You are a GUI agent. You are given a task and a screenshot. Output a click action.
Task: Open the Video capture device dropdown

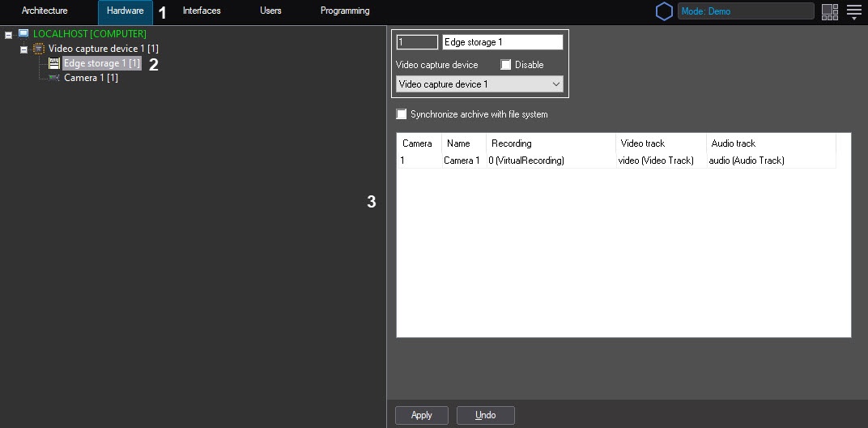(x=479, y=84)
